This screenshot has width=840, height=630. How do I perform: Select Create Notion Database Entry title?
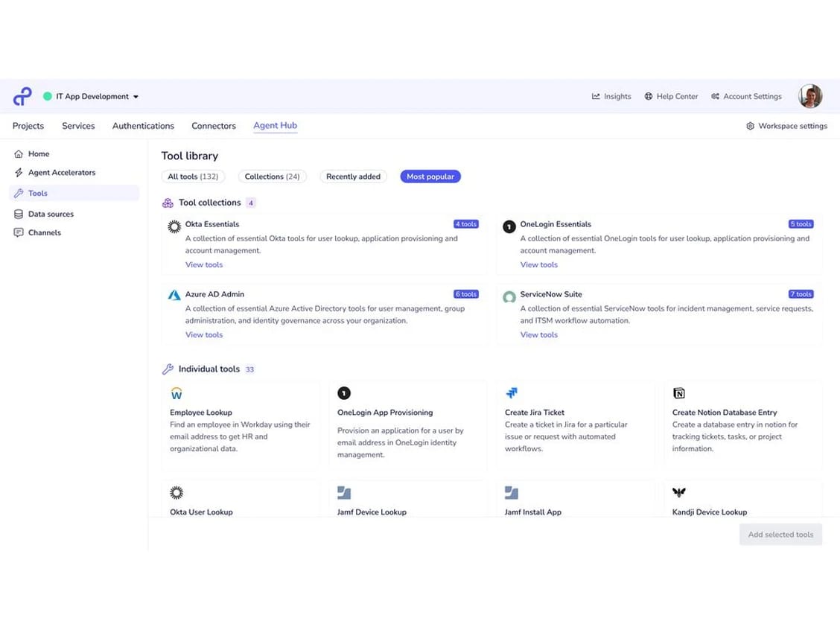725,413
